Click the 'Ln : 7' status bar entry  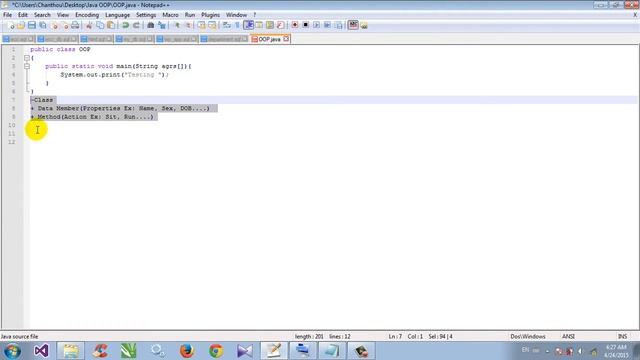point(395,337)
